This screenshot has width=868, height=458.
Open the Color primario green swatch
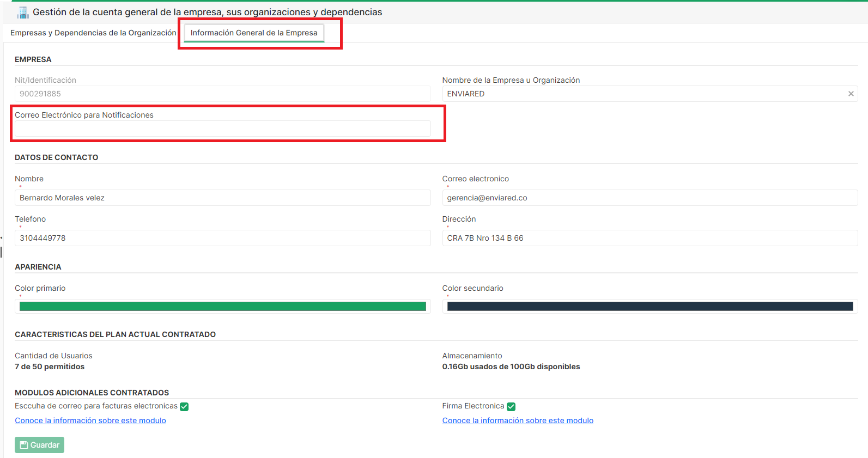[222, 307]
